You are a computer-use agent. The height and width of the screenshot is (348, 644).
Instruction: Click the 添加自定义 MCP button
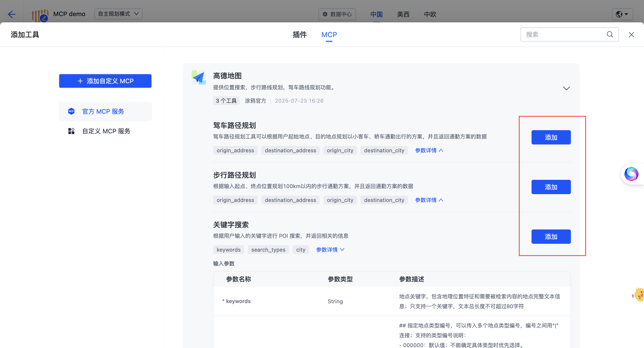105,81
